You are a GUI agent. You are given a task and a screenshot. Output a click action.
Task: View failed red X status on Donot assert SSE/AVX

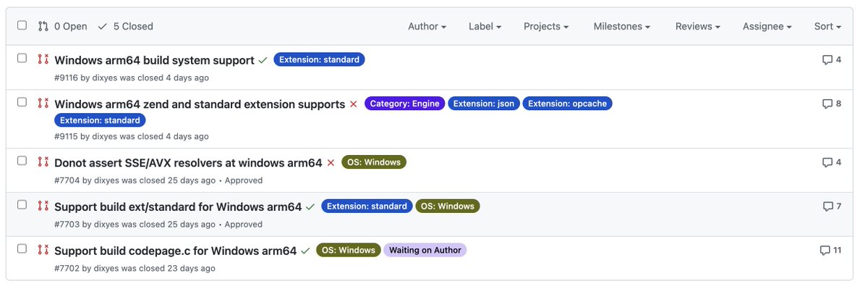(331, 163)
